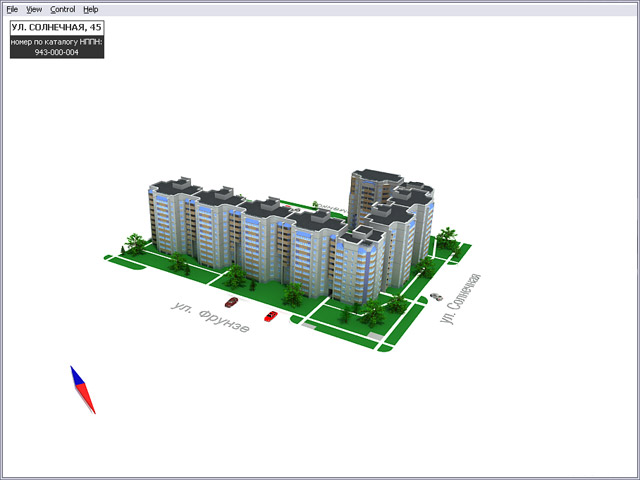Click the blue-red compass arrow

[83, 390]
